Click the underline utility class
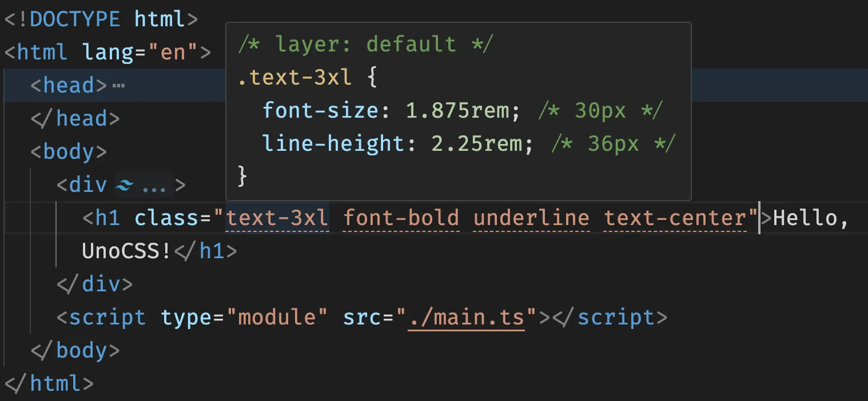This screenshot has height=401, width=868. [x=531, y=218]
